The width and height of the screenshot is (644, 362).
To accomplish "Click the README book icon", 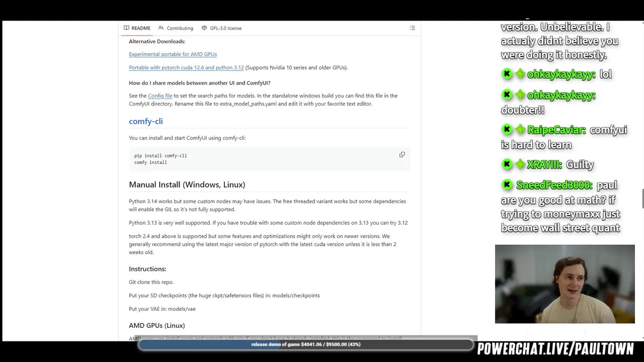I will click(126, 28).
